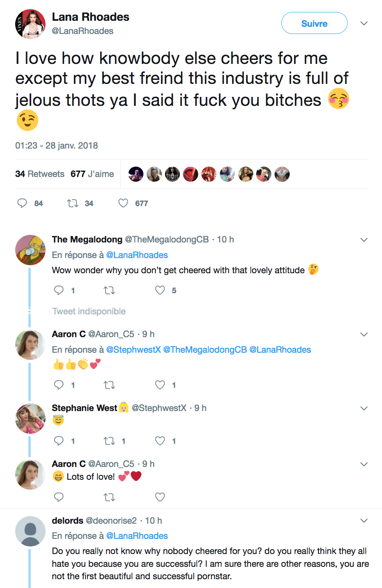Retweet Aaron C's 'Lots of love!' tweet

tap(109, 497)
